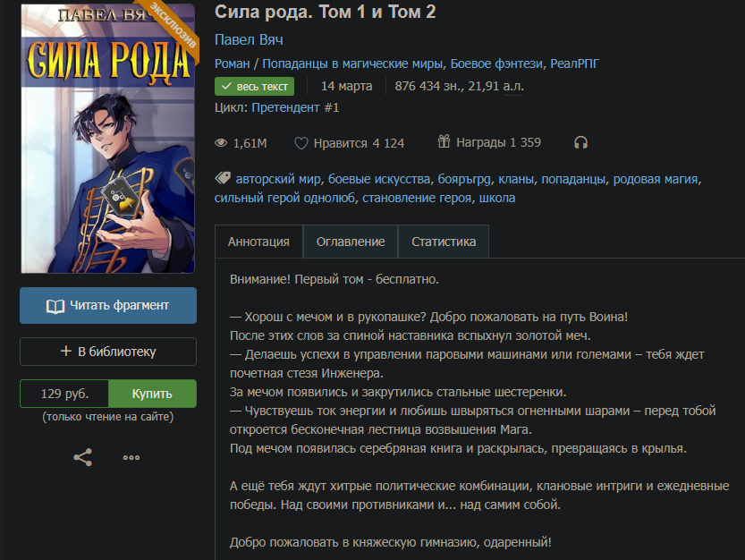Image resolution: width=745 pixels, height=560 pixels.
Task: Click the боярьrpg tag
Action: click(x=464, y=179)
